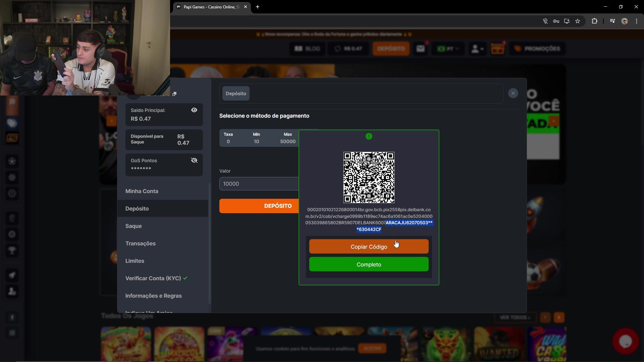This screenshot has width=644, height=362.
Task: Click the account sidebar scrollbar
Action: point(210,243)
